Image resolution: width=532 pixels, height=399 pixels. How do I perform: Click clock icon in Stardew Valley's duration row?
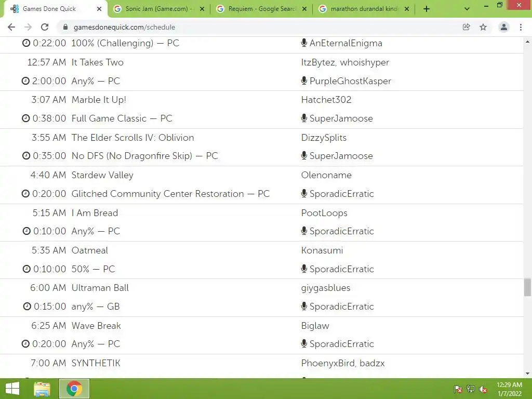(25, 194)
